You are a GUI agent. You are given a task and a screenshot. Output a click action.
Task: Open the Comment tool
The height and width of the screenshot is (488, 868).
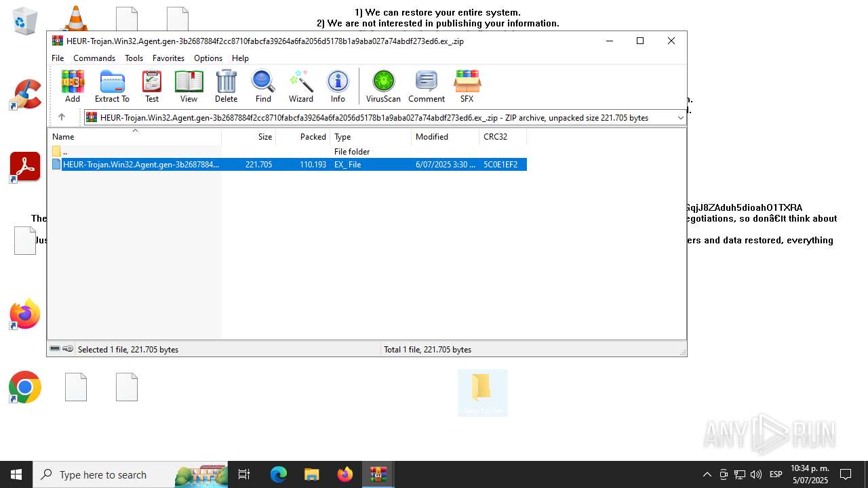[427, 86]
